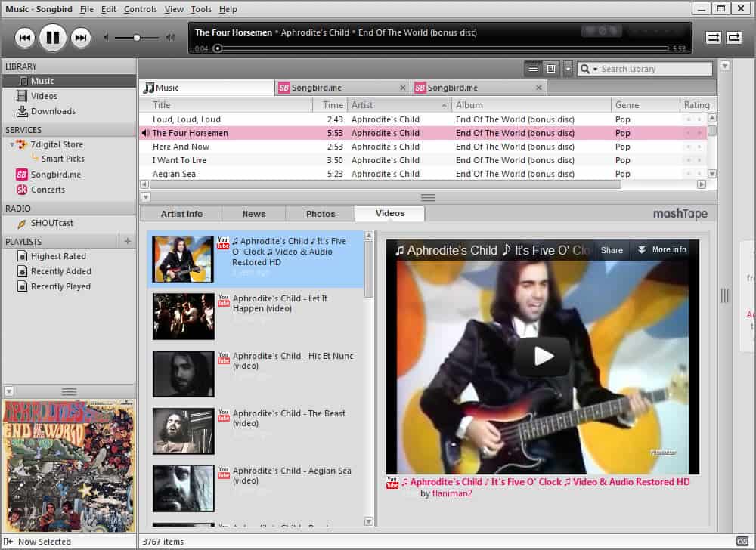This screenshot has width=756, height=550.
Task: Click Share on the video player
Action: 612,250
